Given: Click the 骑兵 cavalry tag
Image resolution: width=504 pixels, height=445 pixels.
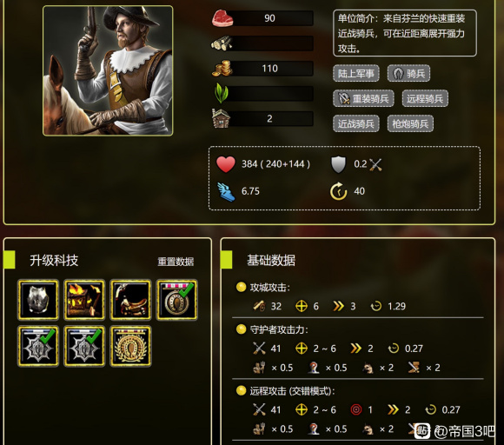Looking at the screenshot, I should [409, 73].
